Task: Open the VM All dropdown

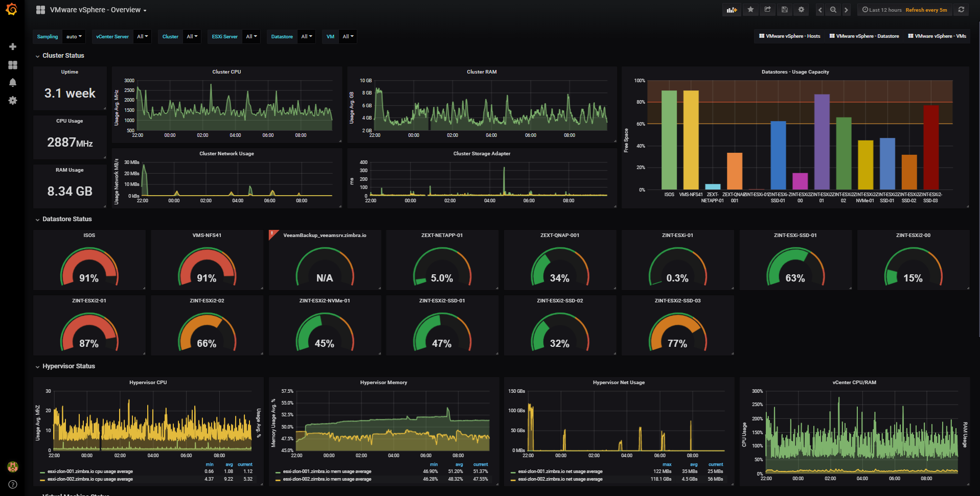Action: (x=348, y=36)
